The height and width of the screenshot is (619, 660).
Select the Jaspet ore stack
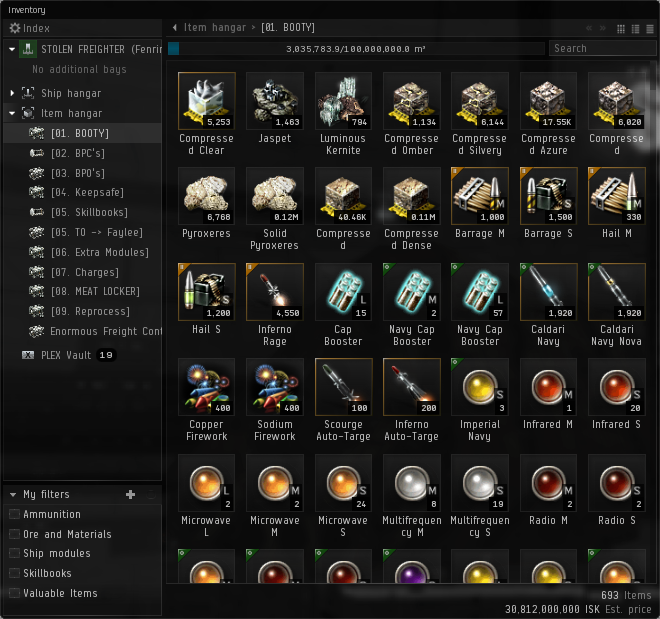(x=275, y=101)
